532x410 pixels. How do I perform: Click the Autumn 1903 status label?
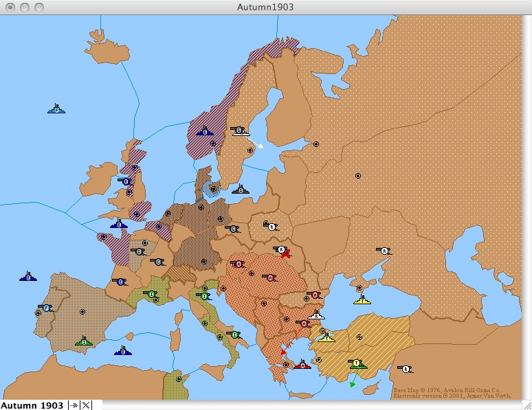pos(32,406)
